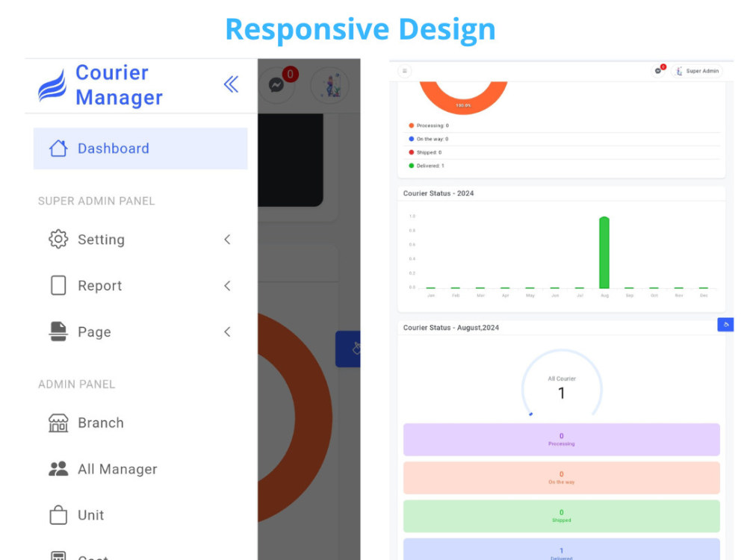
Task: Click the Page document icon
Action: pos(58,332)
